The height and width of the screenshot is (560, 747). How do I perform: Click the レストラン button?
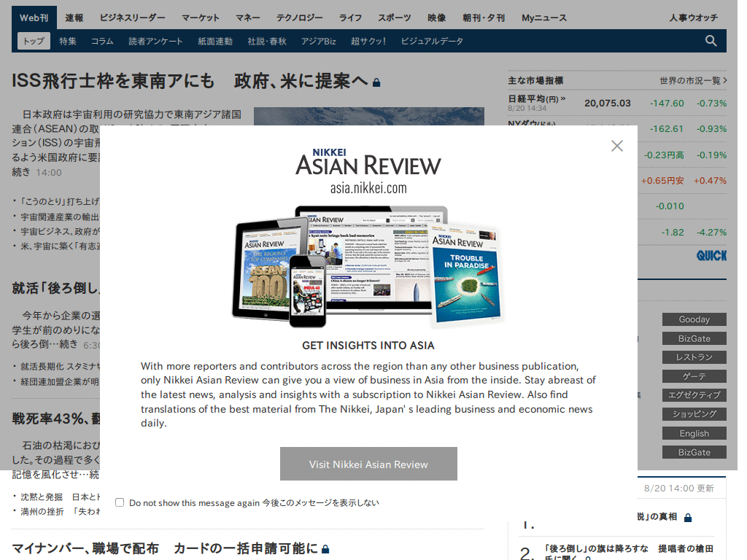click(x=694, y=357)
